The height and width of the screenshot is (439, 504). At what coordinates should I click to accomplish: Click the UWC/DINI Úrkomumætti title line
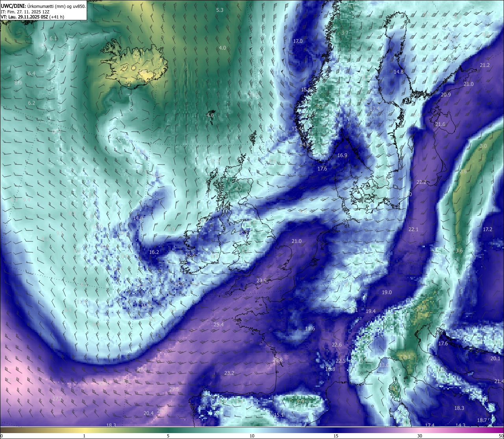[43, 6]
